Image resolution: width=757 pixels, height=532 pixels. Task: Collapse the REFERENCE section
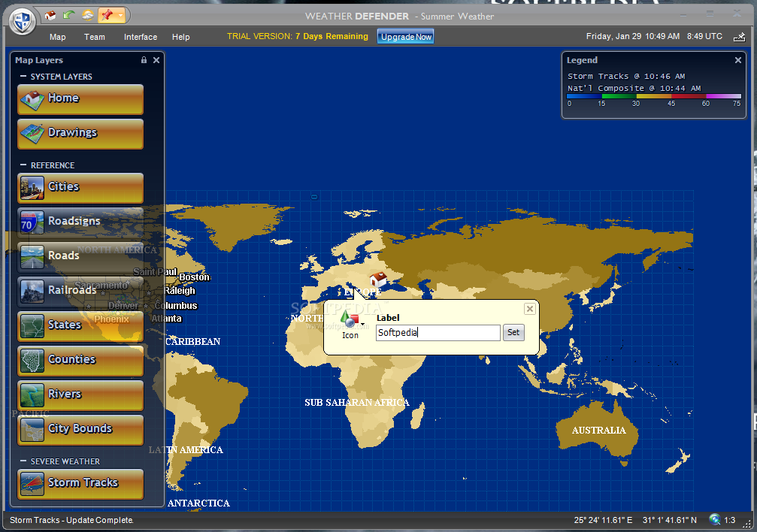click(23, 165)
